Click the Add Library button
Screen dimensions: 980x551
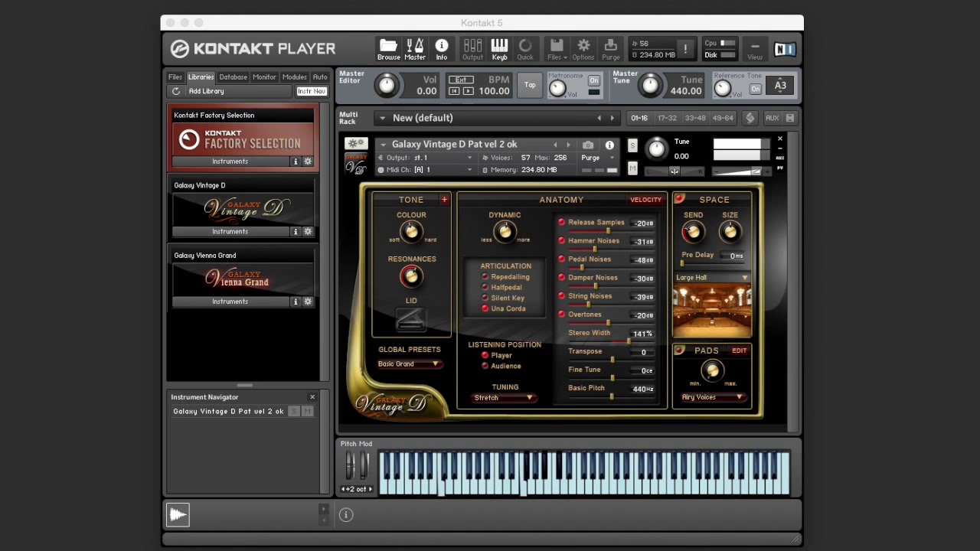(x=206, y=91)
